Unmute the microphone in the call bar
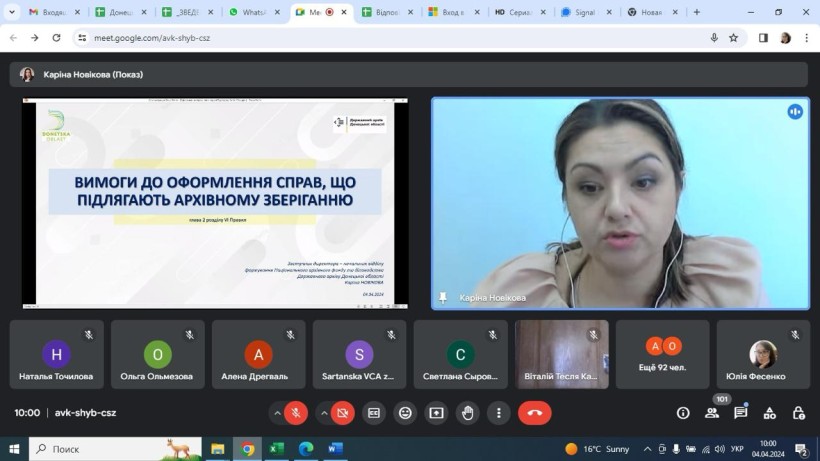 [296, 412]
